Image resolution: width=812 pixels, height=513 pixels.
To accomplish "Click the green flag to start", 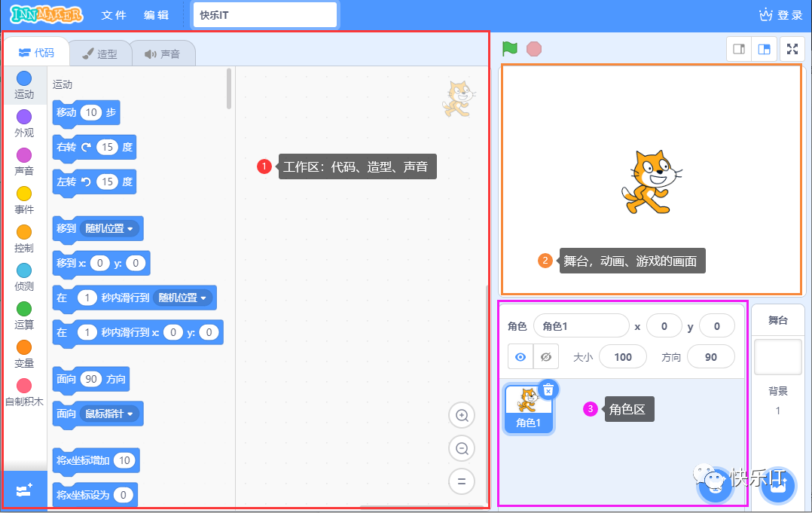I will [509, 49].
